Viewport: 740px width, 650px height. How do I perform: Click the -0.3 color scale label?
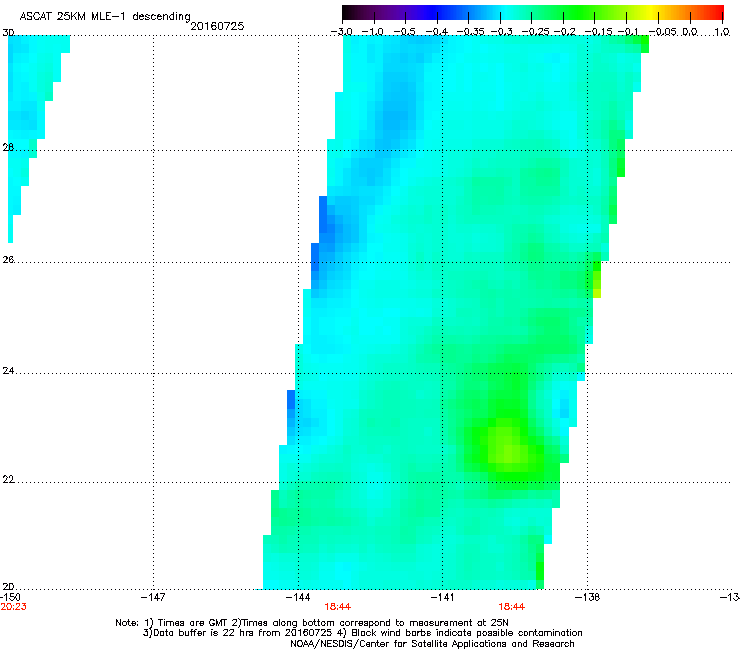click(502, 32)
